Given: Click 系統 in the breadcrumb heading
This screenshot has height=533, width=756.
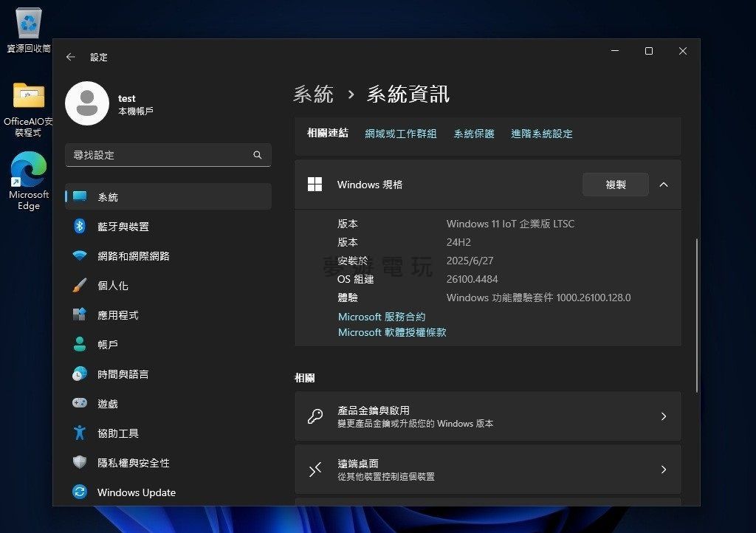Looking at the screenshot, I should [x=313, y=94].
